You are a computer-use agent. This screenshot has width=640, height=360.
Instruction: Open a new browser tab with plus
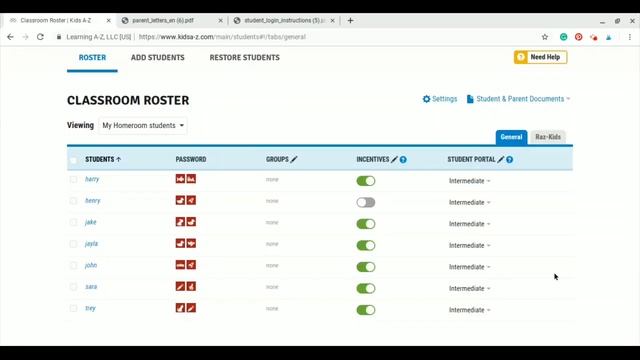350,20
